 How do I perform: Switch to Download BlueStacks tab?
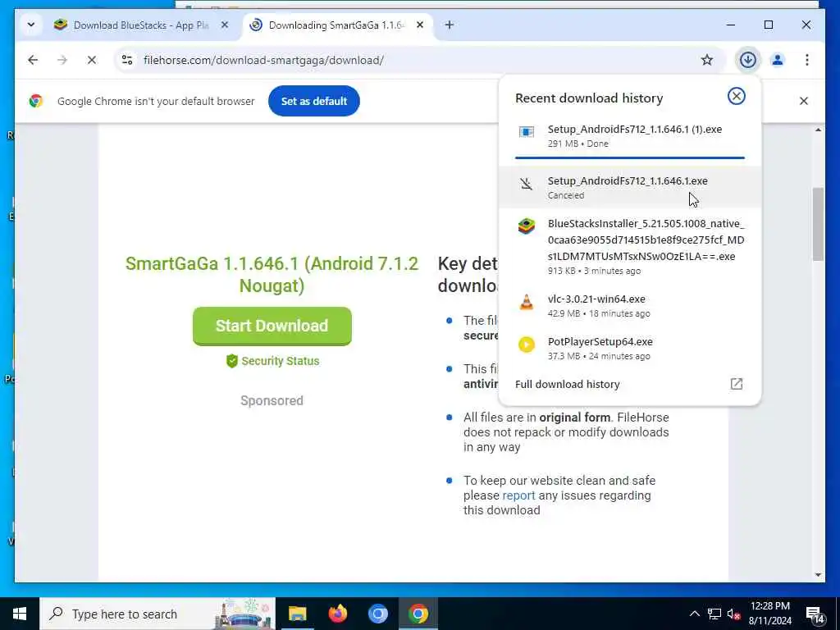click(x=141, y=25)
